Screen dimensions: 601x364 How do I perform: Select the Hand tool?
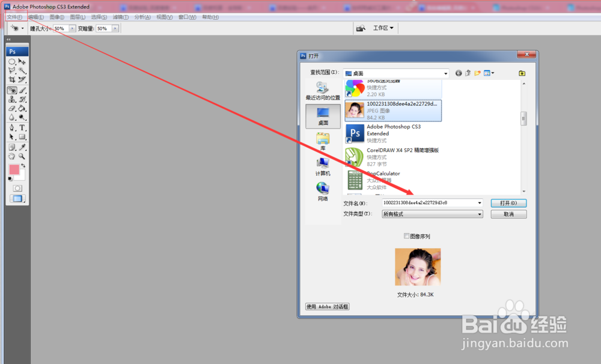(12, 156)
